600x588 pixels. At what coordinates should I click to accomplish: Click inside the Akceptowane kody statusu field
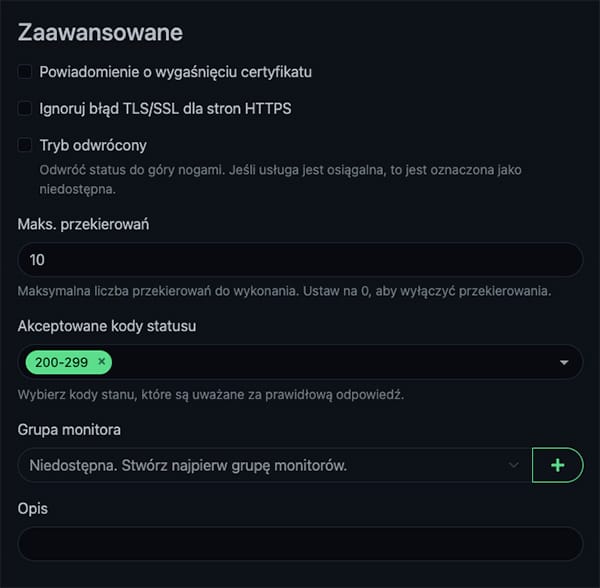[x=330, y=362]
